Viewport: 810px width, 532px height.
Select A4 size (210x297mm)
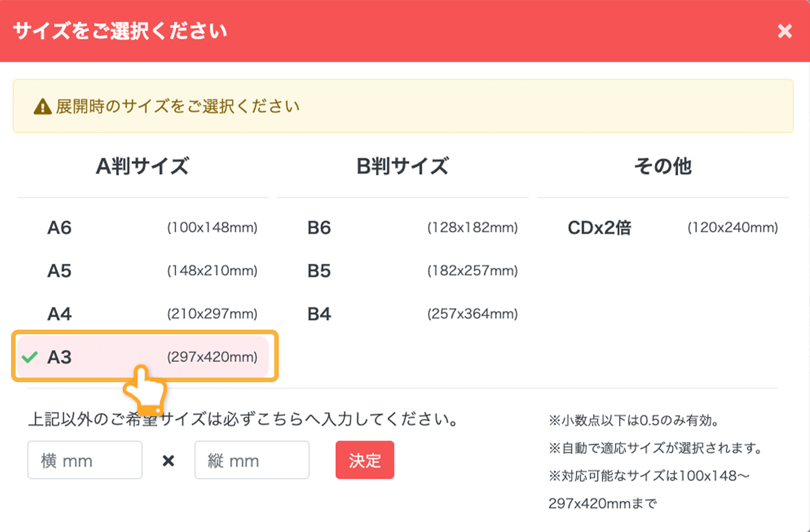[x=142, y=314]
